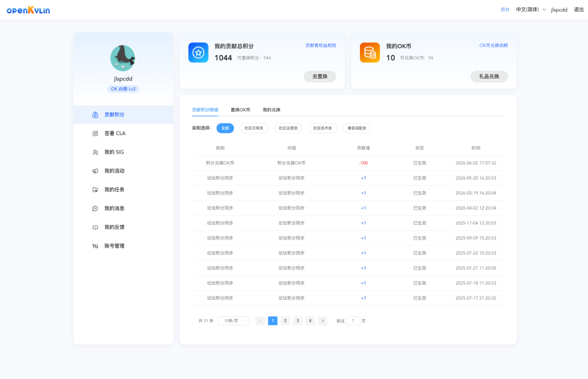
Task: Click the 礼品兑换 button
Action: pos(489,77)
